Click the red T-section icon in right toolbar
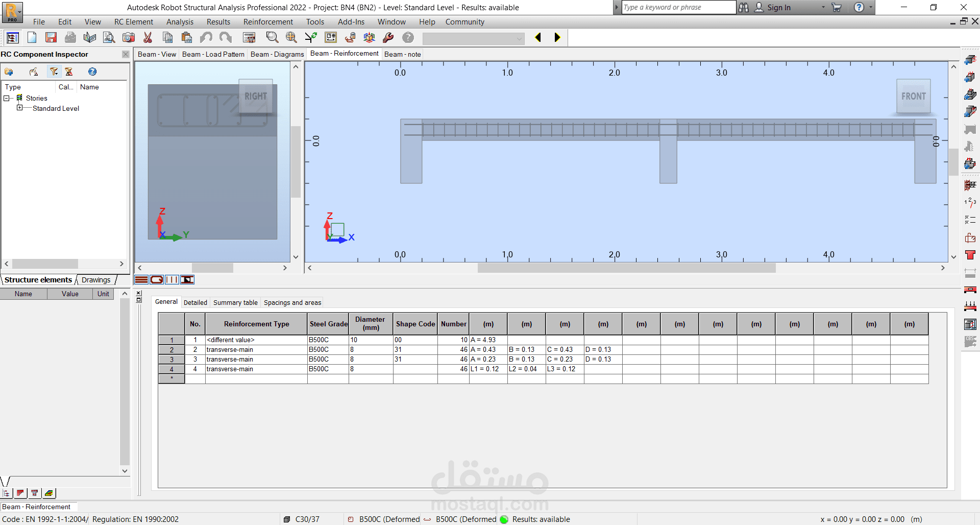The image size is (980, 525). 970,255
